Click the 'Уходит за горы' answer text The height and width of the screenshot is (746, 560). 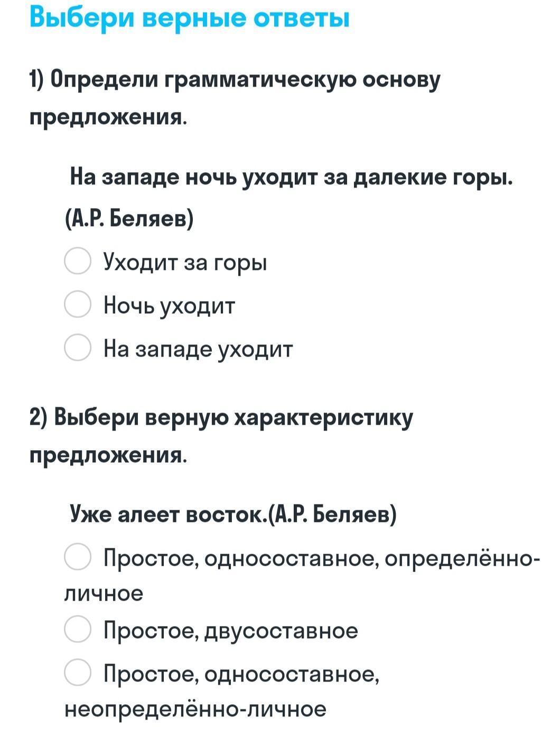[185, 262]
